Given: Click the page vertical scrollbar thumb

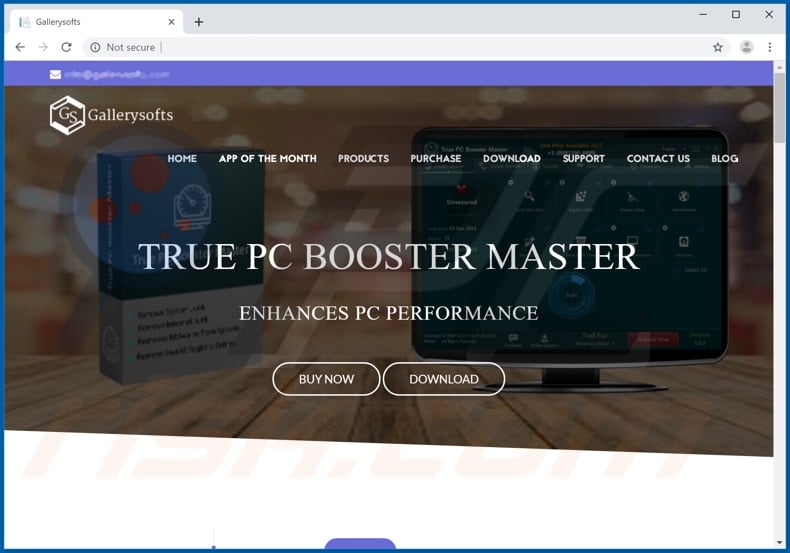Looking at the screenshot, I should (779, 108).
